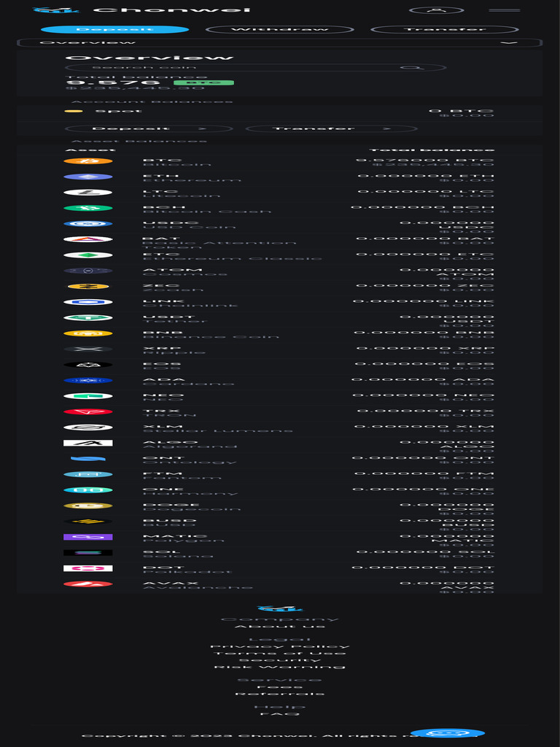Open the About us footer link
The width and height of the screenshot is (560, 747).
pos(279,627)
